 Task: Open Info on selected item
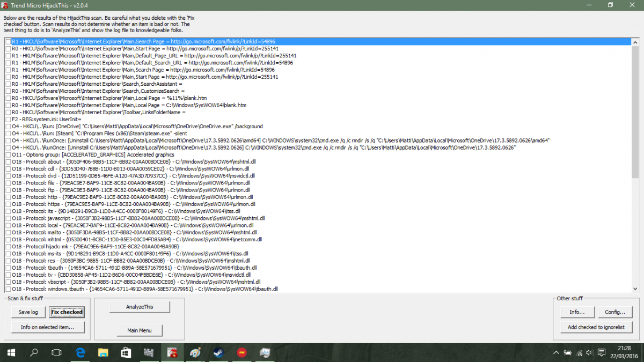click(48, 327)
